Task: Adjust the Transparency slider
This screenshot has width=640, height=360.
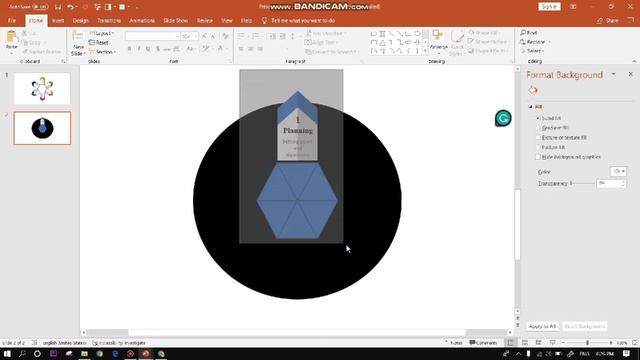Action: pyautogui.click(x=583, y=183)
